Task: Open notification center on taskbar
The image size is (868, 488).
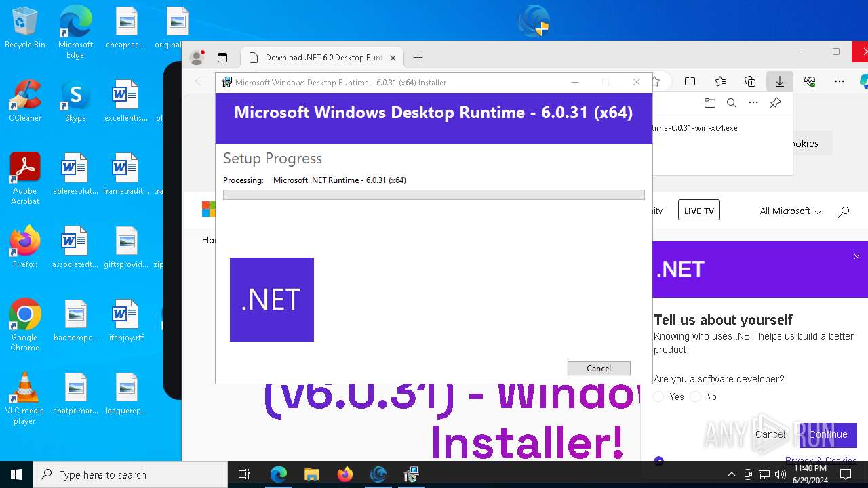Action: 846,474
